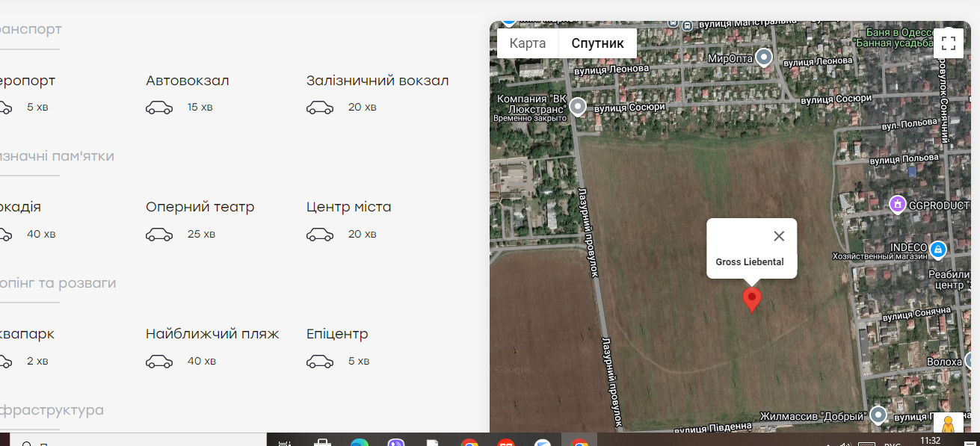The image size is (980, 446).
Task: Click the Street View pegman icon
Action: (x=948, y=424)
